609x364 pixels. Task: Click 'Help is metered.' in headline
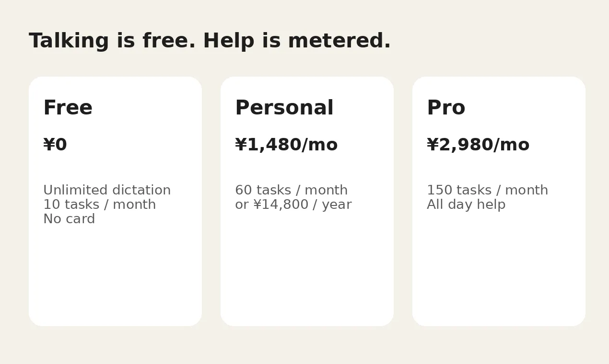coord(297,41)
